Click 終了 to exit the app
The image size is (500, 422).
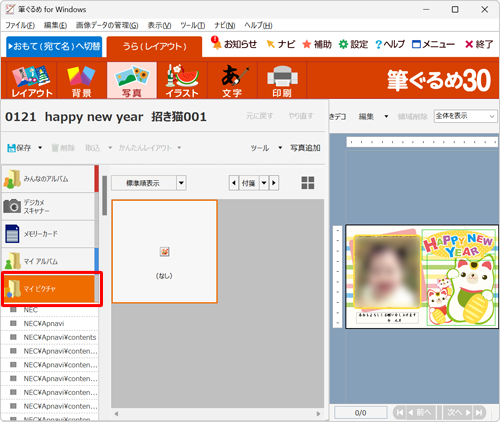click(479, 44)
